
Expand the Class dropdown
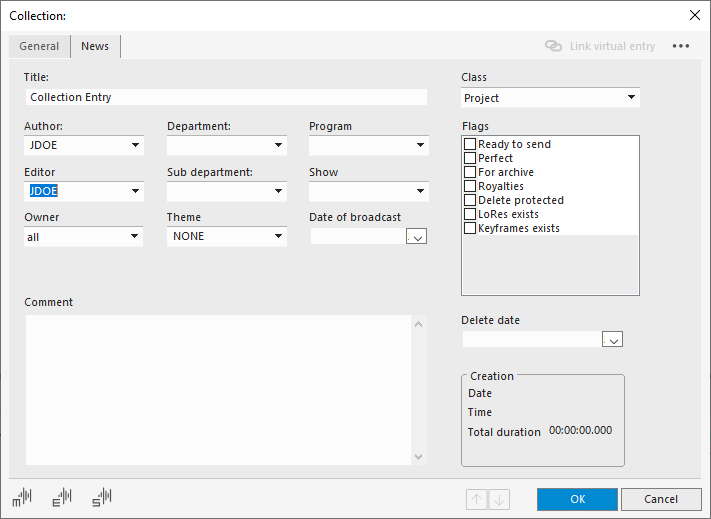(x=631, y=98)
